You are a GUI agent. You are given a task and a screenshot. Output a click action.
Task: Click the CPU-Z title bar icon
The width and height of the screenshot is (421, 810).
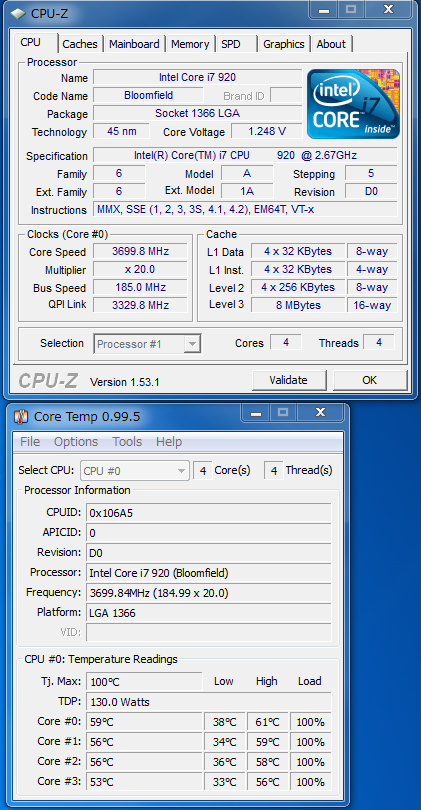coord(18,13)
